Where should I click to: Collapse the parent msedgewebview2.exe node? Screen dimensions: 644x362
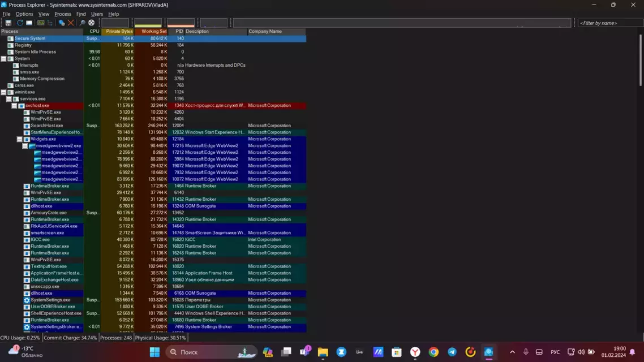point(25,146)
